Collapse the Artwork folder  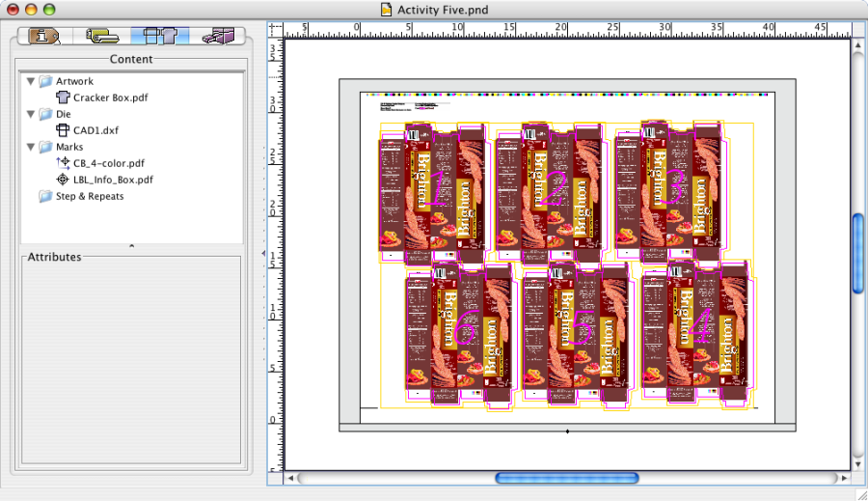(31, 81)
